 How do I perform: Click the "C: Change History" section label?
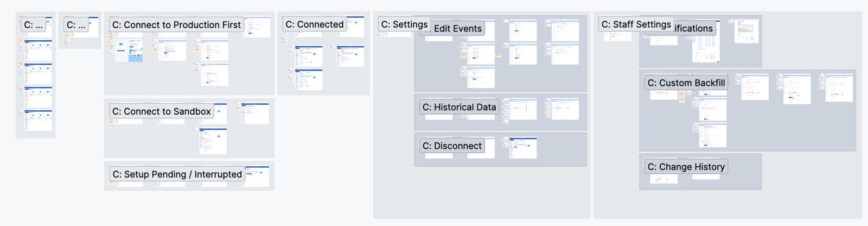tap(686, 167)
